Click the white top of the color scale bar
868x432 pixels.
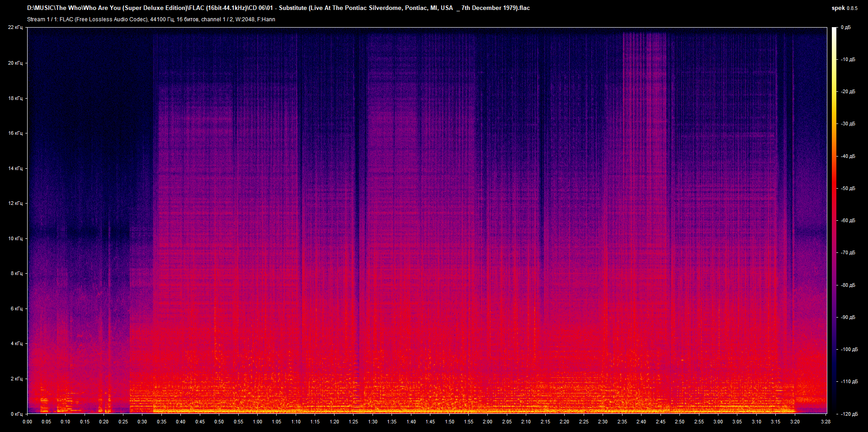point(834,30)
